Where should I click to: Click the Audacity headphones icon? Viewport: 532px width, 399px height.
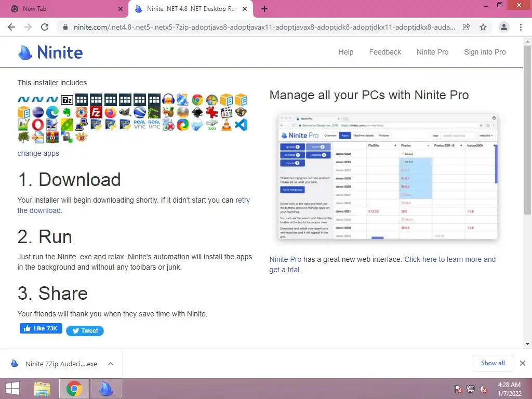[168, 100]
